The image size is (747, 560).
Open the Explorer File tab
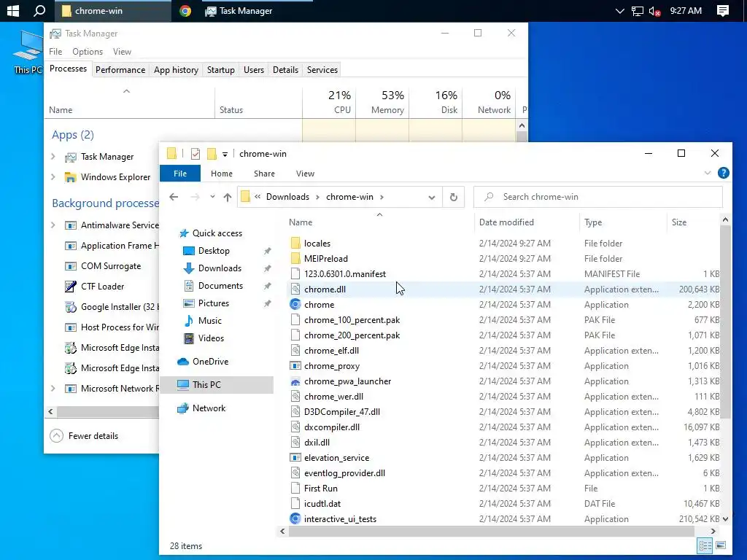[x=180, y=174]
